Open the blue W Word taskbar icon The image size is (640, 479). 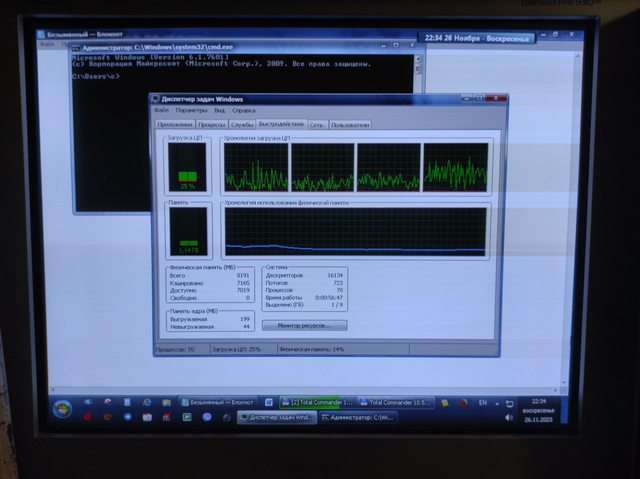[x=269, y=402]
